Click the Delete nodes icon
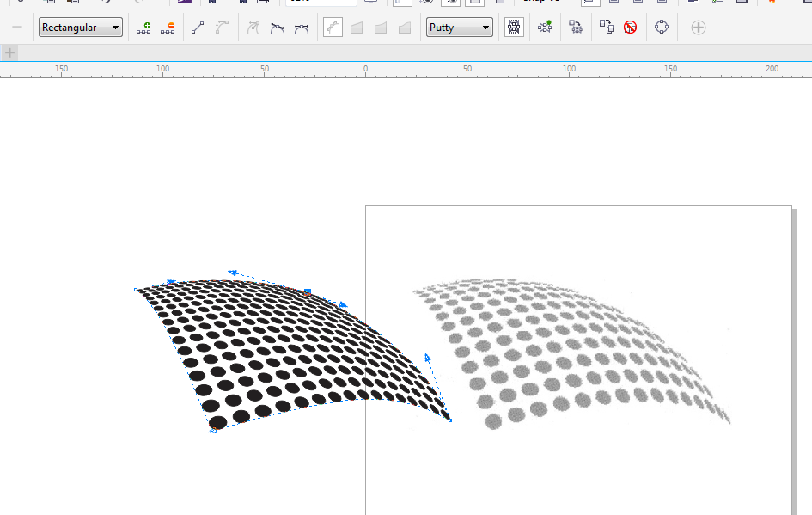This screenshot has width=812, height=515. click(x=168, y=28)
